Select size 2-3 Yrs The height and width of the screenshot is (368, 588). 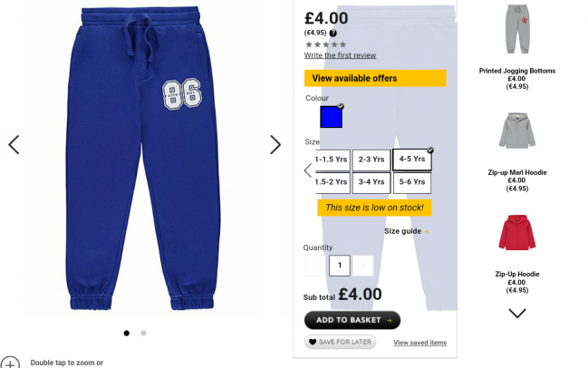point(371,160)
